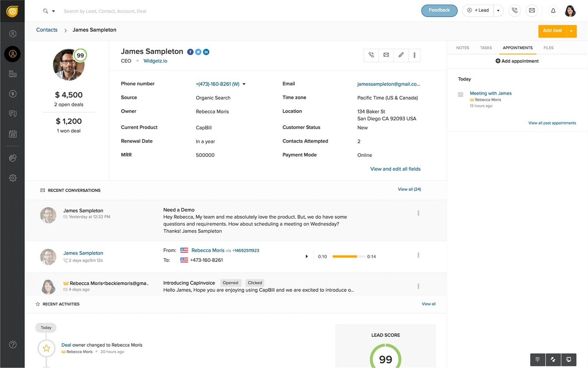The height and width of the screenshot is (368, 588).
Task: Expand the phone number dropdown arrow
Action: [x=244, y=84]
